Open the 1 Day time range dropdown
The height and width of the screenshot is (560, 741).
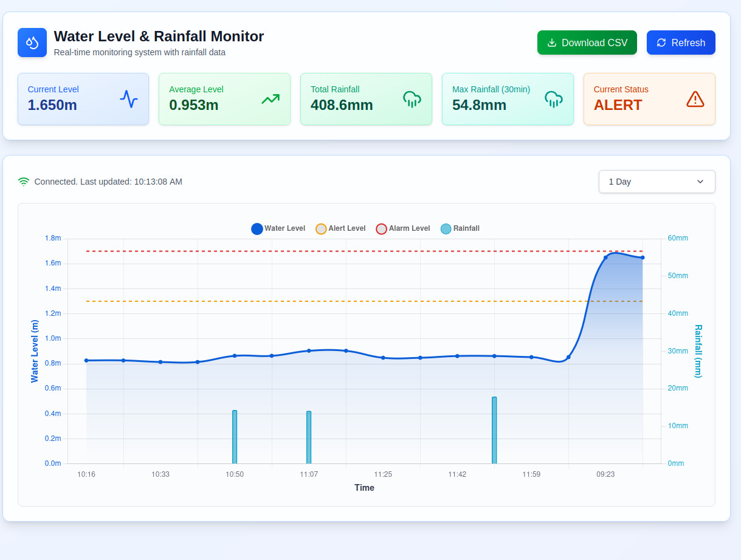(657, 182)
